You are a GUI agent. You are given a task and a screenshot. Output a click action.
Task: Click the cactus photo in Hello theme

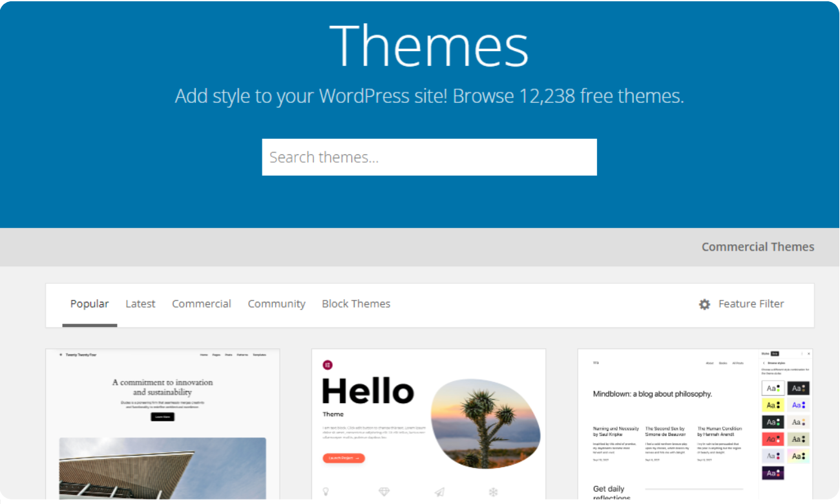point(485,423)
